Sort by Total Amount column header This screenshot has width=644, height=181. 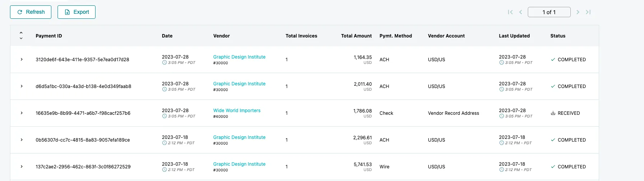pyautogui.click(x=356, y=36)
